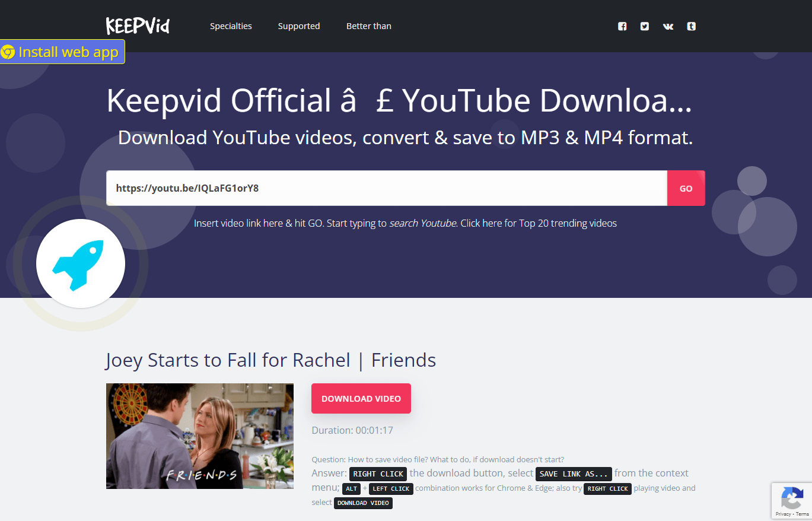Follow the 'Click here' trending videos link
Viewport: 812px width, 521px height.
pos(481,224)
